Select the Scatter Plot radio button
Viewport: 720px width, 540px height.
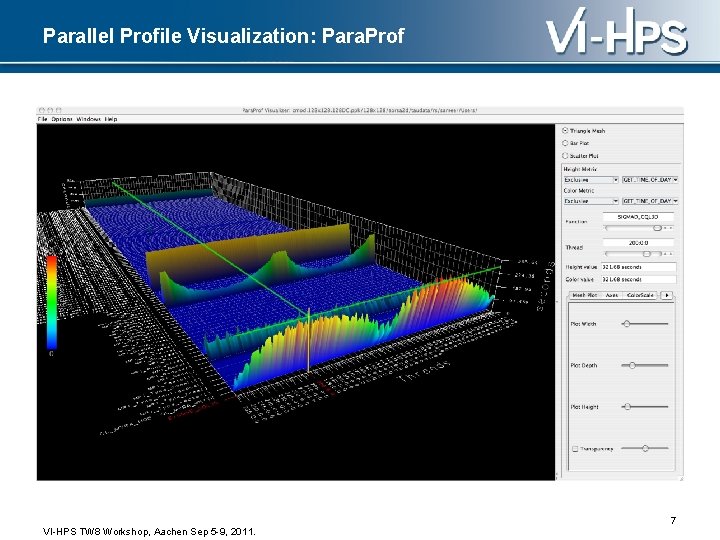tap(565, 156)
